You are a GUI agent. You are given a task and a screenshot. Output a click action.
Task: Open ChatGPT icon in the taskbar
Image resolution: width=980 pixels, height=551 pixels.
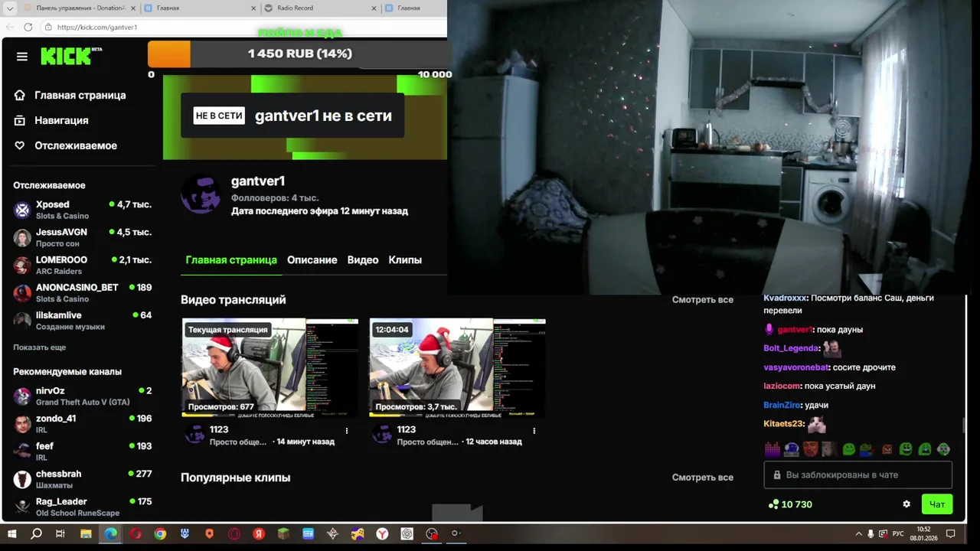pyautogui.click(x=407, y=534)
